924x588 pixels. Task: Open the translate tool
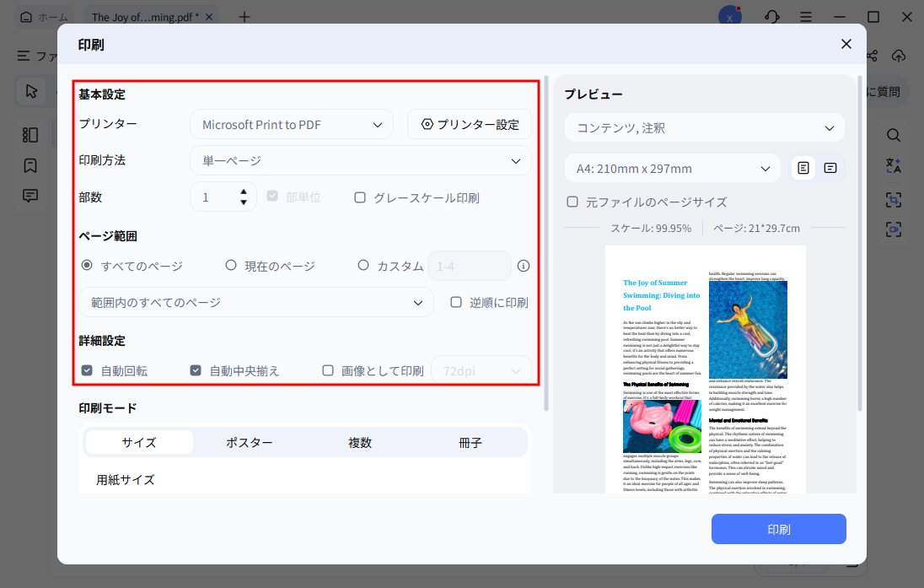pyautogui.click(x=894, y=166)
